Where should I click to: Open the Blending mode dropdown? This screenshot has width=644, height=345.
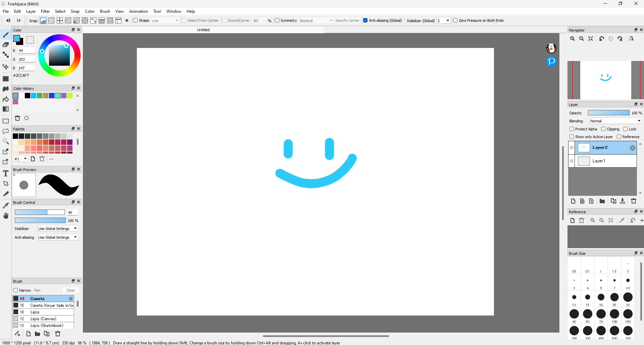pos(615,121)
